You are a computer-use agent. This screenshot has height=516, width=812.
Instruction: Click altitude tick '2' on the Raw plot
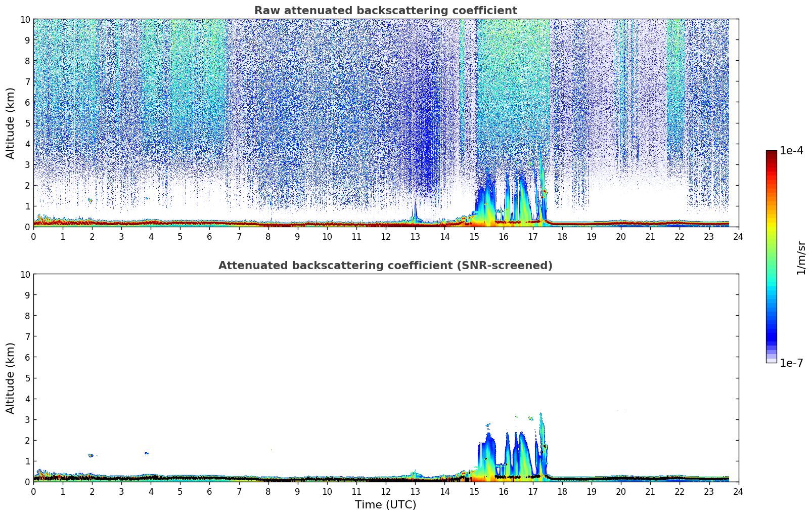(27, 185)
